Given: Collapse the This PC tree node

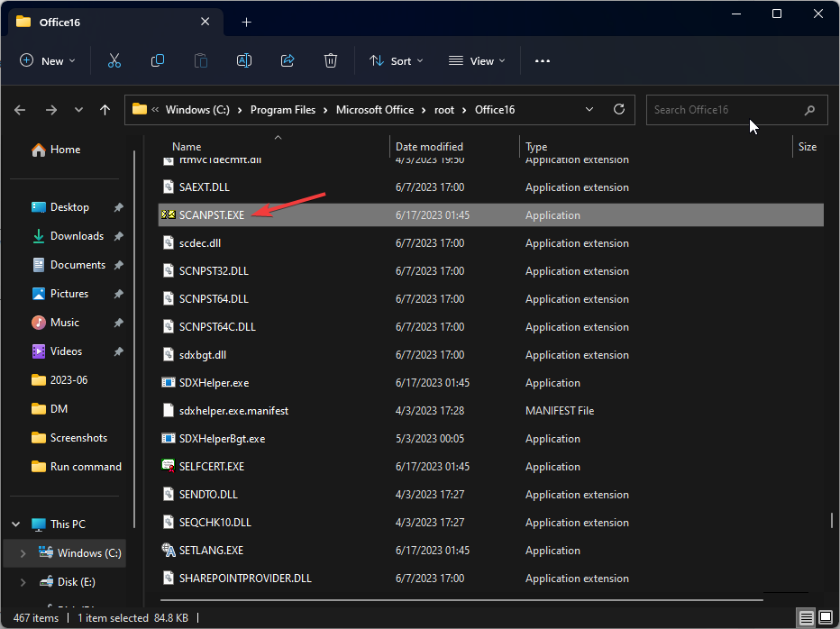Looking at the screenshot, I should pyautogui.click(x=16, y=524).
